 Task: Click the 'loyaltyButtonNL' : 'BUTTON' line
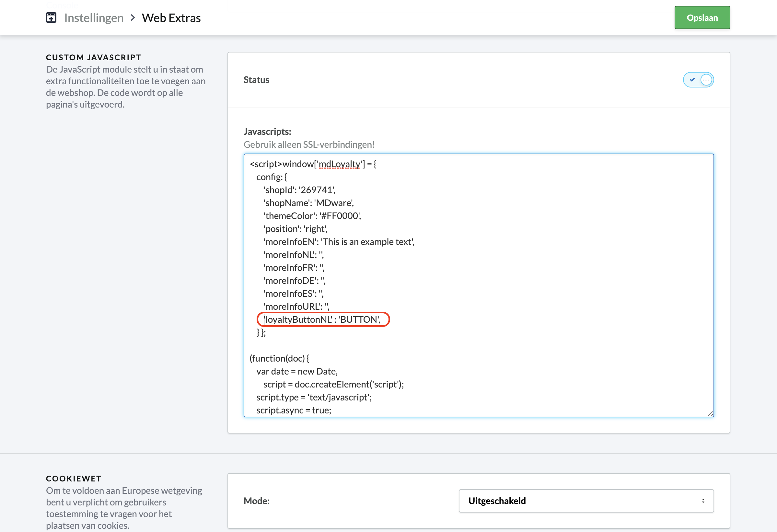(322, 319)
